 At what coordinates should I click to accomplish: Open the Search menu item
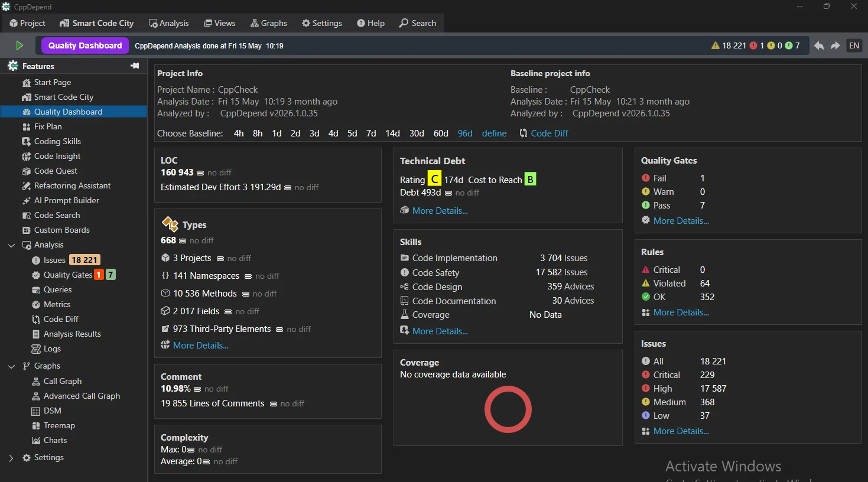418,23
